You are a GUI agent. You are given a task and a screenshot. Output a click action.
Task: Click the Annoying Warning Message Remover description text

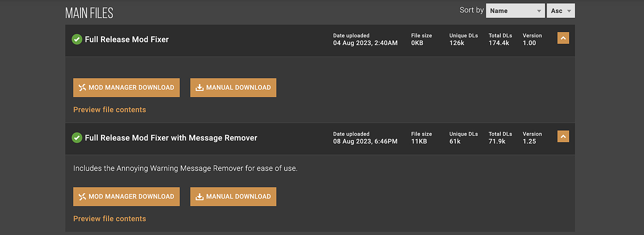(x=185, y=169)
